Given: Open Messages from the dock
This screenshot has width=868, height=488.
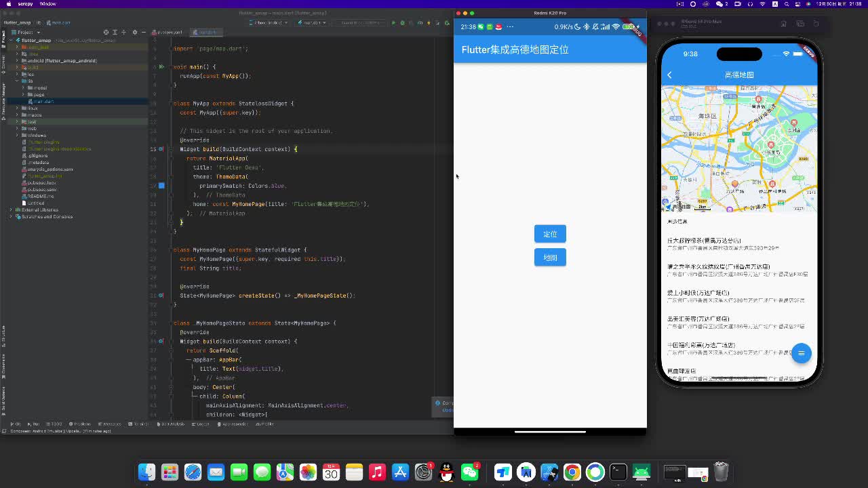Looking at the screenshot, I should point(262,472).
